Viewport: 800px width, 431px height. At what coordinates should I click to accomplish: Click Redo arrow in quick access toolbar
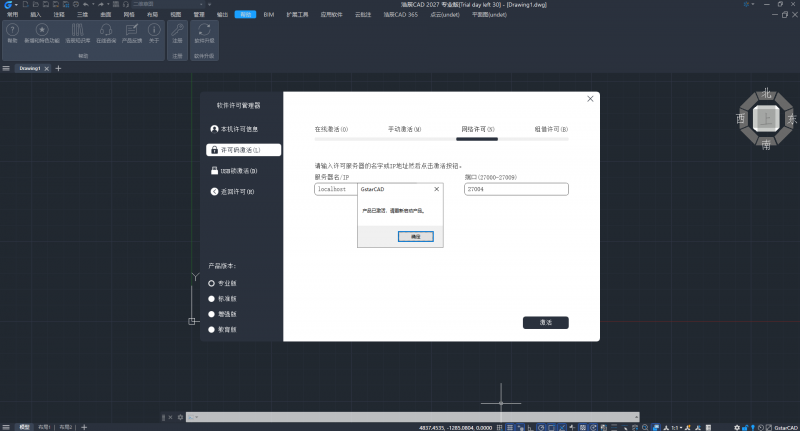[x=101, y=5]
